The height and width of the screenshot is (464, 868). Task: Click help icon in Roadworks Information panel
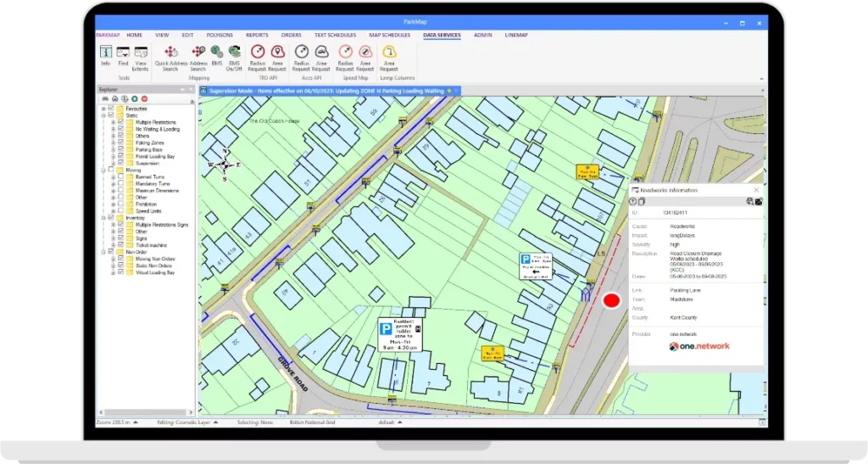click(632, 201)
